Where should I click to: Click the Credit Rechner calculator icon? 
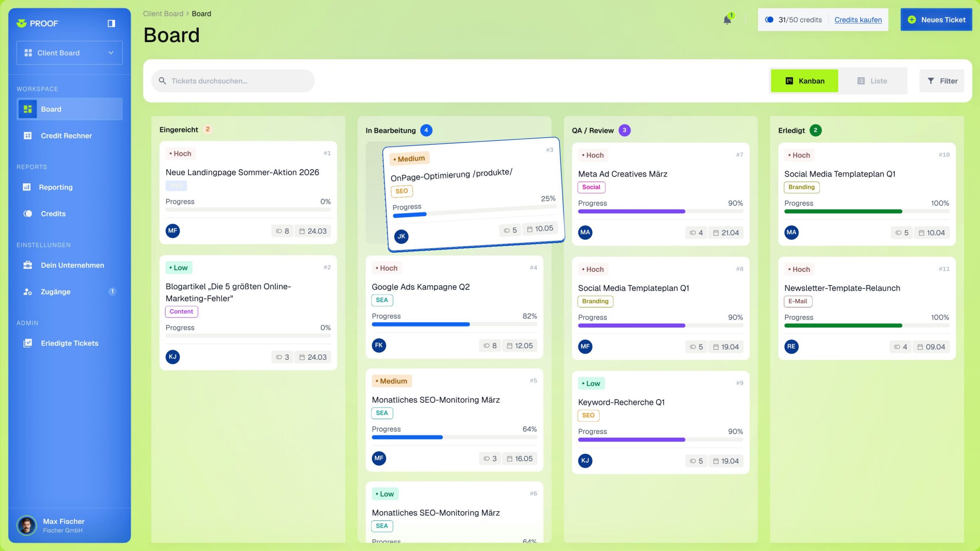click(28, 135)
